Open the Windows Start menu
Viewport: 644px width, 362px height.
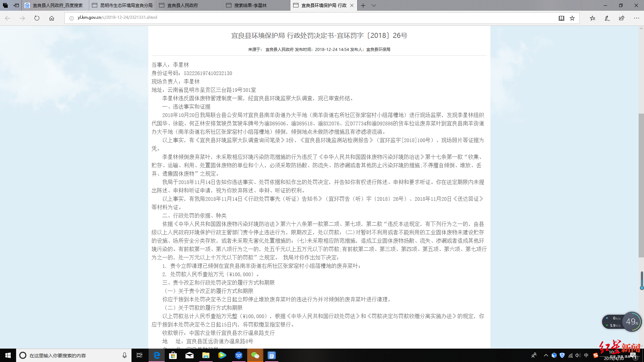tap(8, 355)
